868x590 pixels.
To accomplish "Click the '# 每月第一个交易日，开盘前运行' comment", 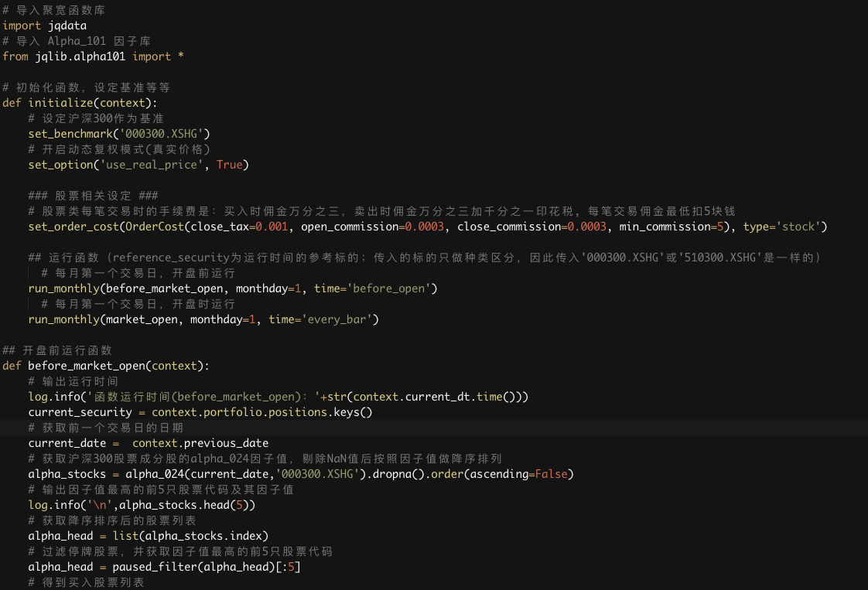I will (138, 274).
